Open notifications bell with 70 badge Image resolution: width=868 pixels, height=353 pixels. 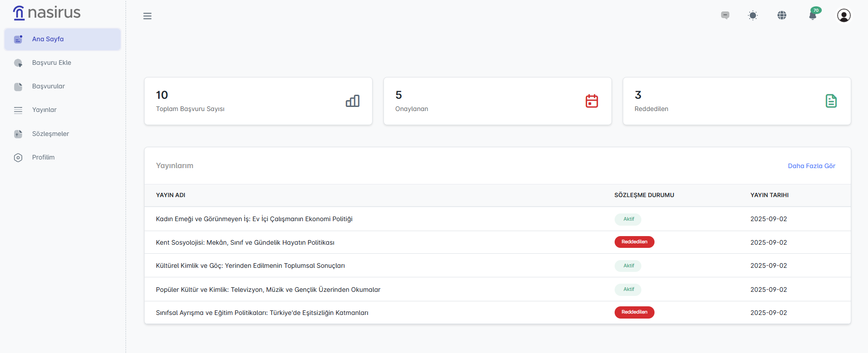[813, 15]
